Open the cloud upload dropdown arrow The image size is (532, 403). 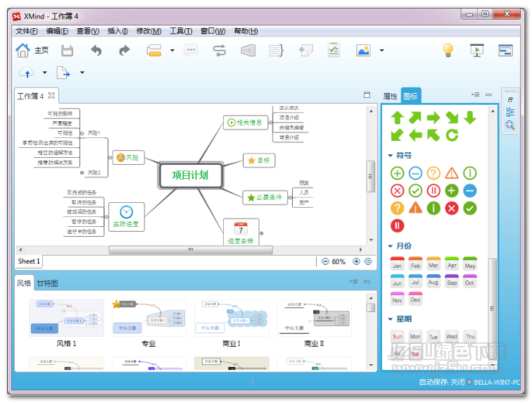(45, 73)
